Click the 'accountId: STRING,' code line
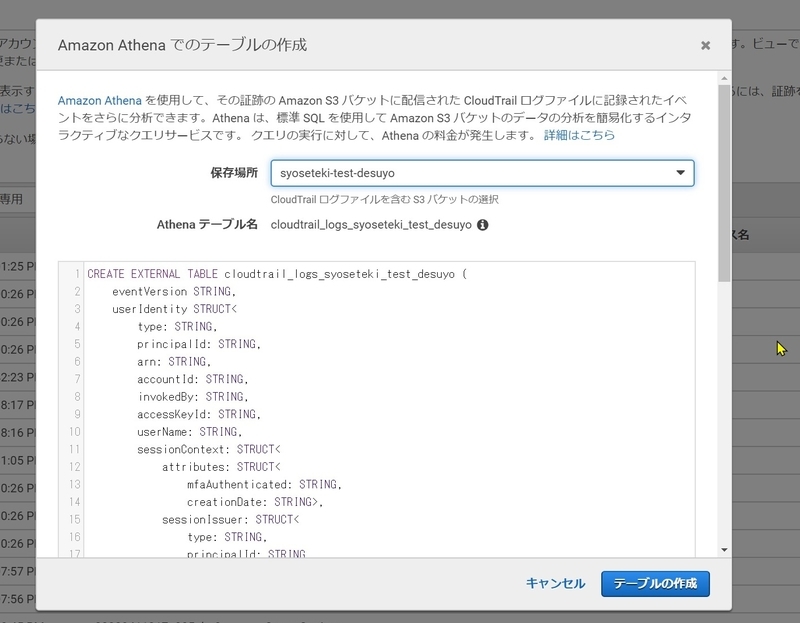 (193, 379)
